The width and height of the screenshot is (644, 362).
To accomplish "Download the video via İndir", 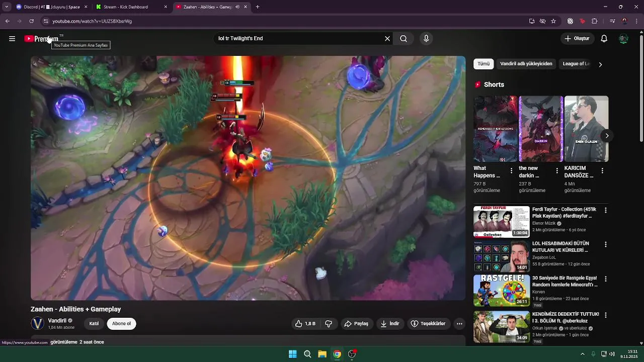I will [x=390, y=324].
